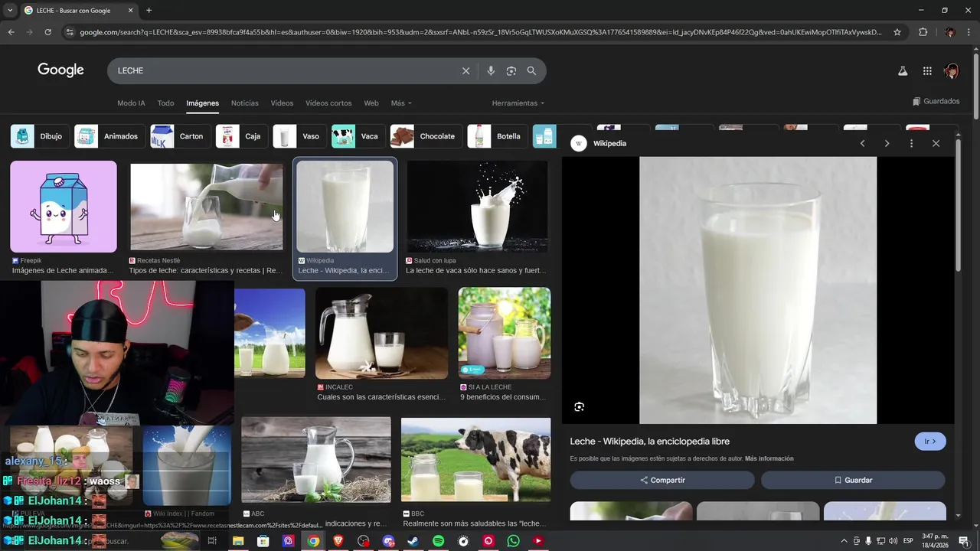
Task: Click the Ir button to visit page
Action: click(930, 442)
